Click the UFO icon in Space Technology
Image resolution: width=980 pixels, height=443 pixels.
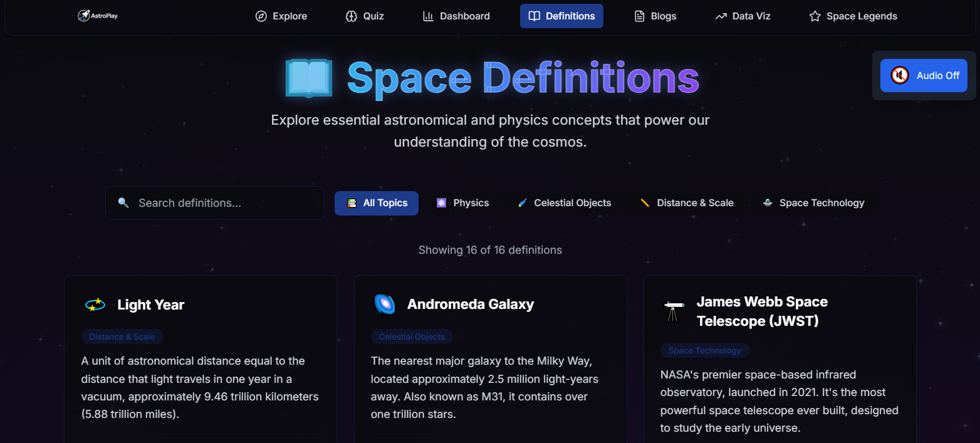click(768, 203)
